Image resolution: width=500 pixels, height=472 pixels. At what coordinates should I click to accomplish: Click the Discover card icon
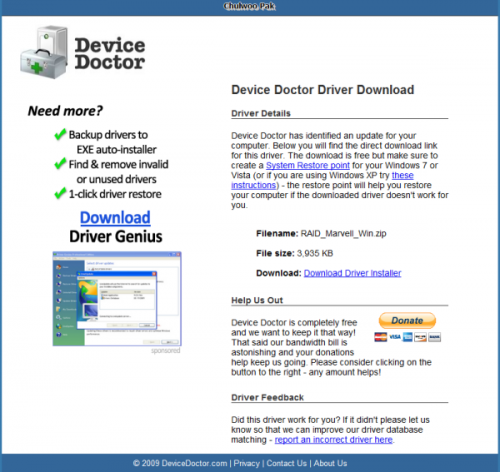tap(420, 337)
